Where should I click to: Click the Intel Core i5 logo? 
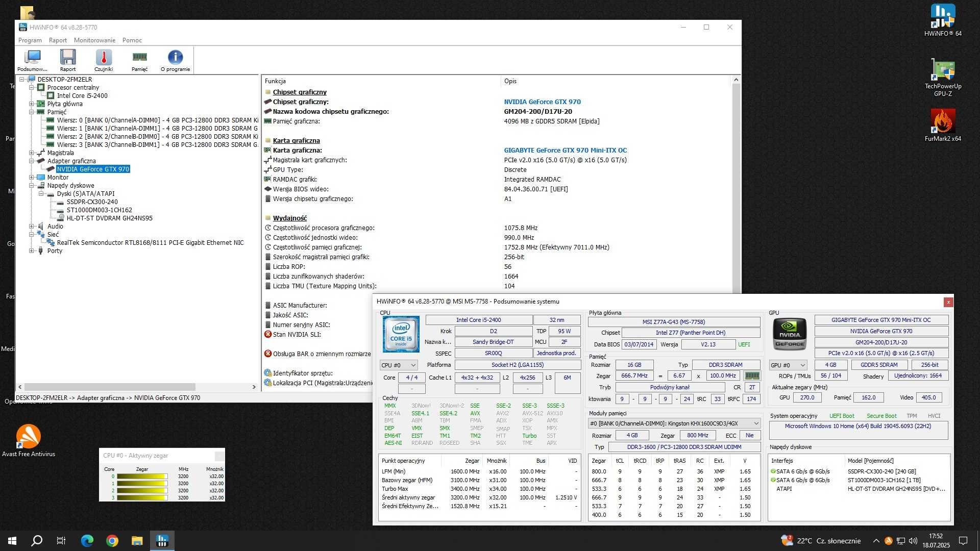click(401, 334)
